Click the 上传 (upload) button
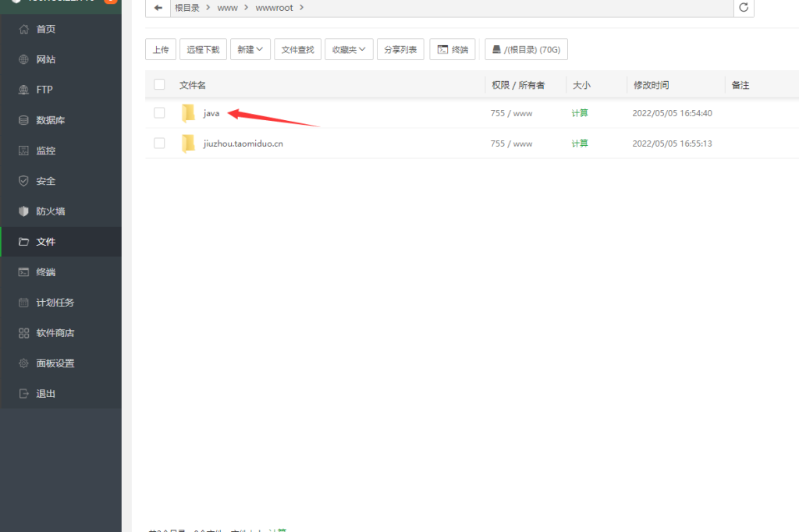Viewport: 799px width, 532px height. coord(161,49)
